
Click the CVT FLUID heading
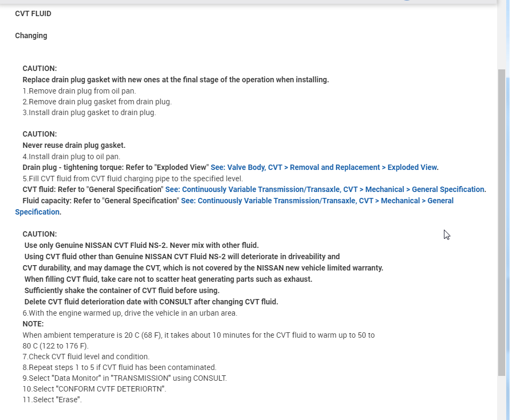tap(33, 13)
